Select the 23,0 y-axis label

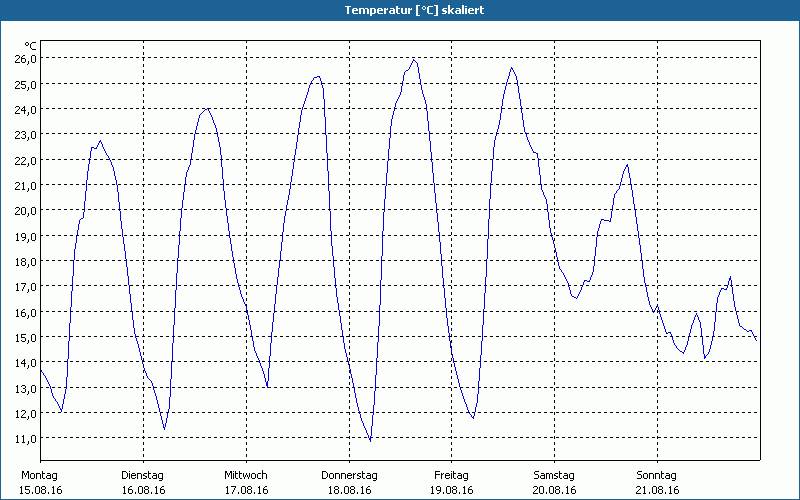26,135
